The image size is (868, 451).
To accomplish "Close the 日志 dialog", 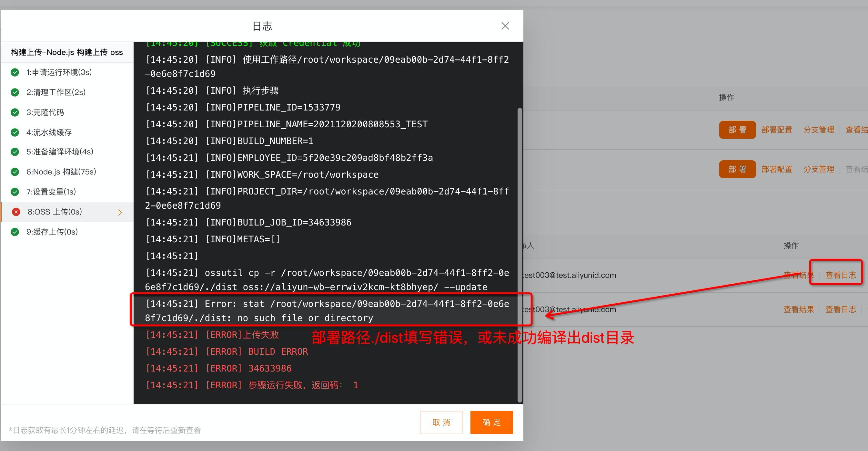I will [505, 26].
